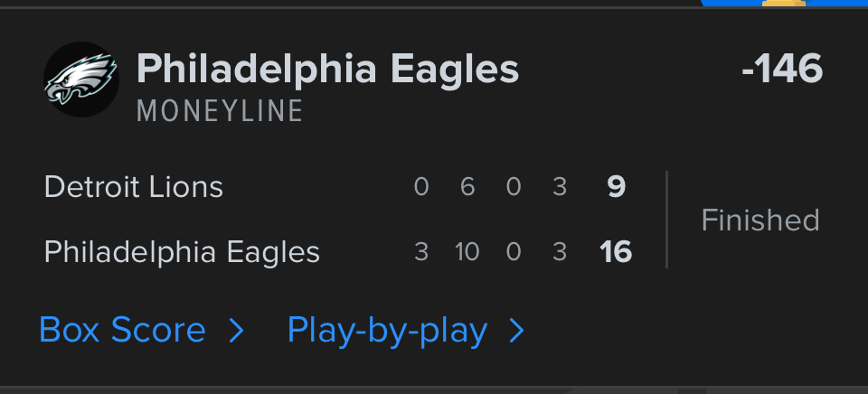Image resolution: width=868 pixels, height=394 pixels.
Task: Click the -146 moneyline odds
Action: (x=781, y=70)
